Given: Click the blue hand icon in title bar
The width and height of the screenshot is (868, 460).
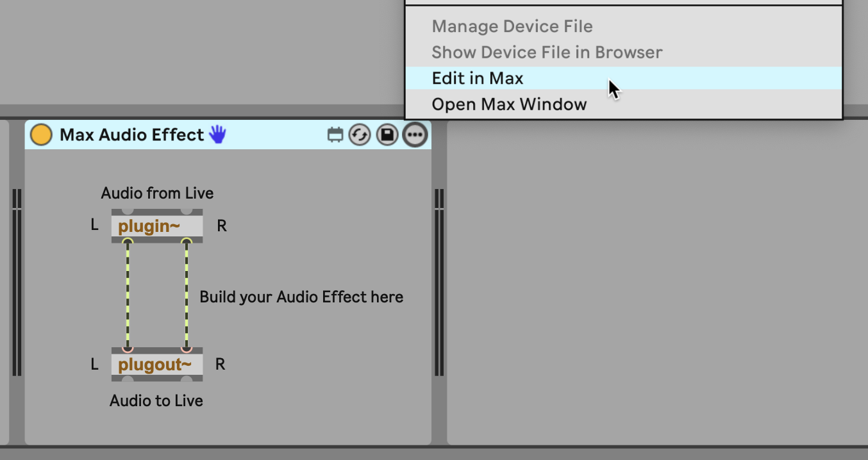Looking at the screenshot, I should tap(218, 135).
